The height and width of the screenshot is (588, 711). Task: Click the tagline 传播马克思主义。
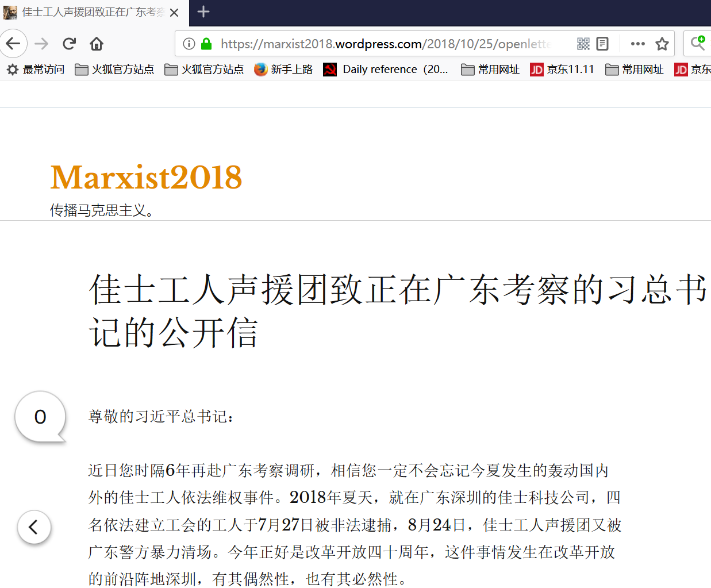click(102, 210)
